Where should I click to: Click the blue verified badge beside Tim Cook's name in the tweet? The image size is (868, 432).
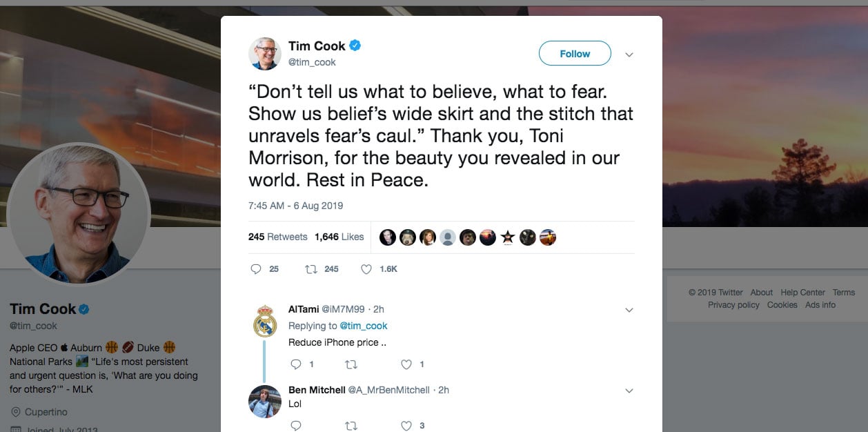tap(355, 46)
